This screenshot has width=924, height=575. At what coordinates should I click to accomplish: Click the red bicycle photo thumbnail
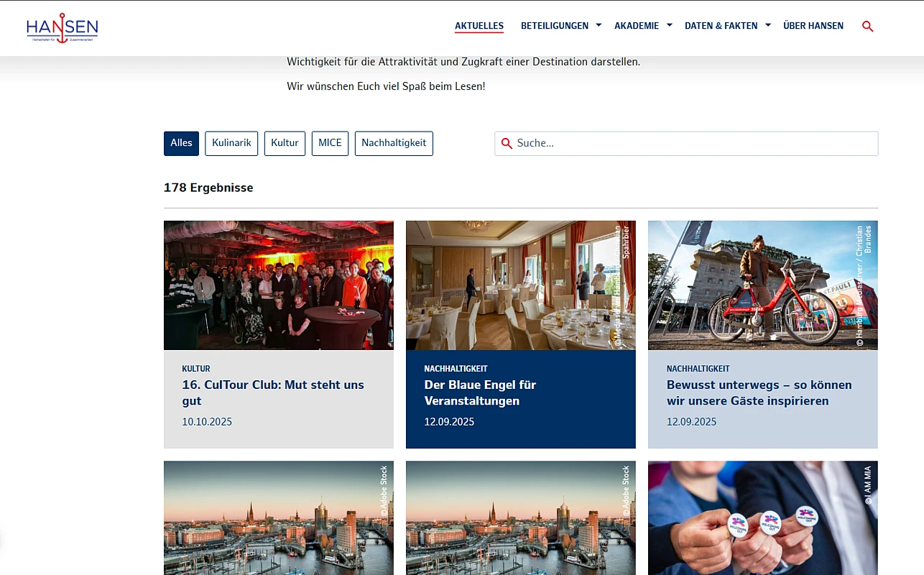tap(762, 285)
